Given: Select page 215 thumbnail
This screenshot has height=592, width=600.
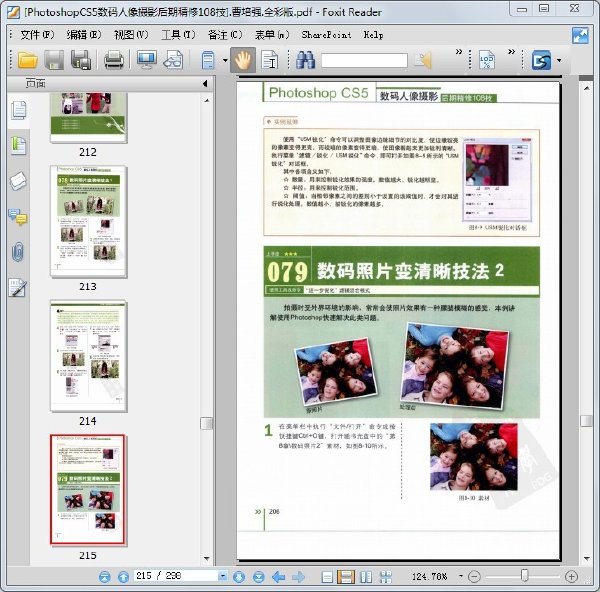Looking at the screenshot, I should click(x=88, y=490).
